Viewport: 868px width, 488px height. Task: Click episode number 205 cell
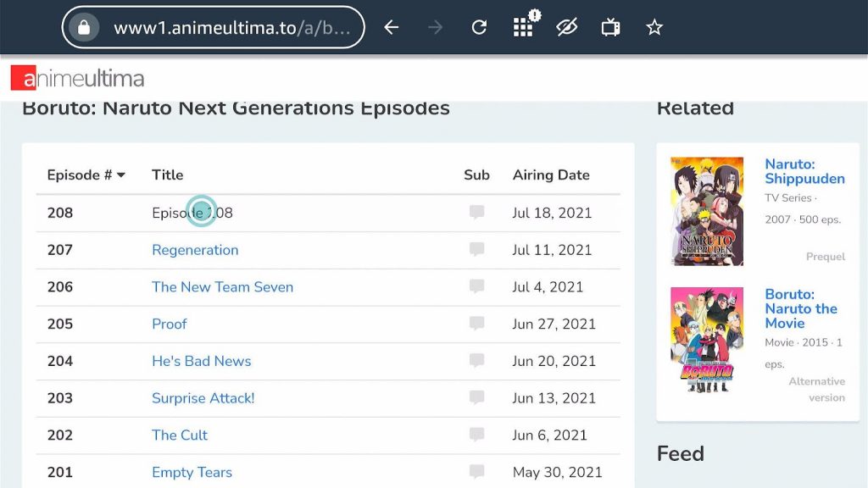pos(60,324)
